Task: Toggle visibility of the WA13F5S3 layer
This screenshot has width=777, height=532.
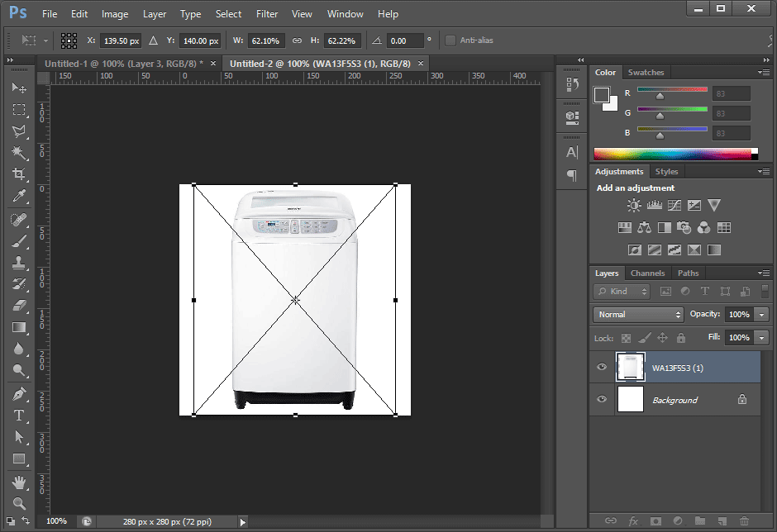Action: click(x=601, y=367)
